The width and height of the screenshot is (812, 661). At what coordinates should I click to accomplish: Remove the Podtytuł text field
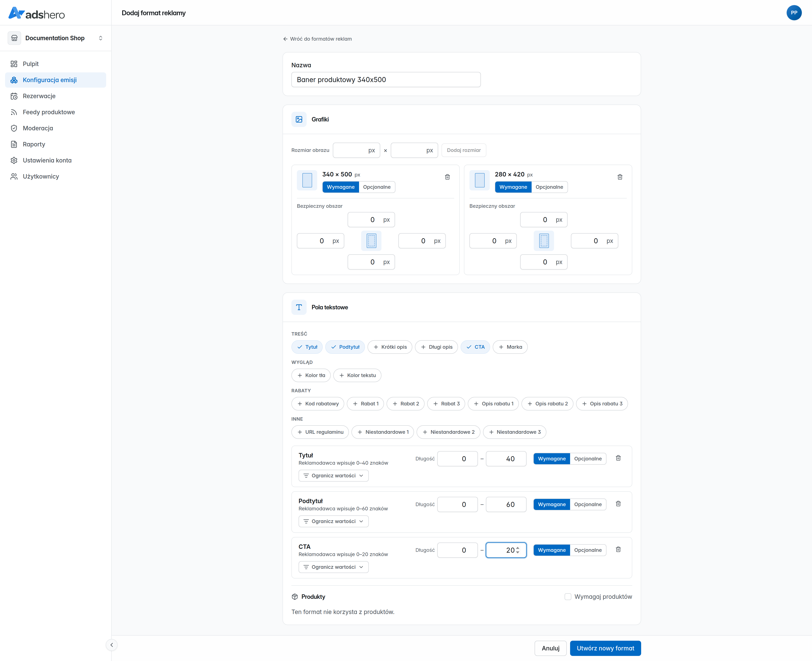(x=618, y=504)
